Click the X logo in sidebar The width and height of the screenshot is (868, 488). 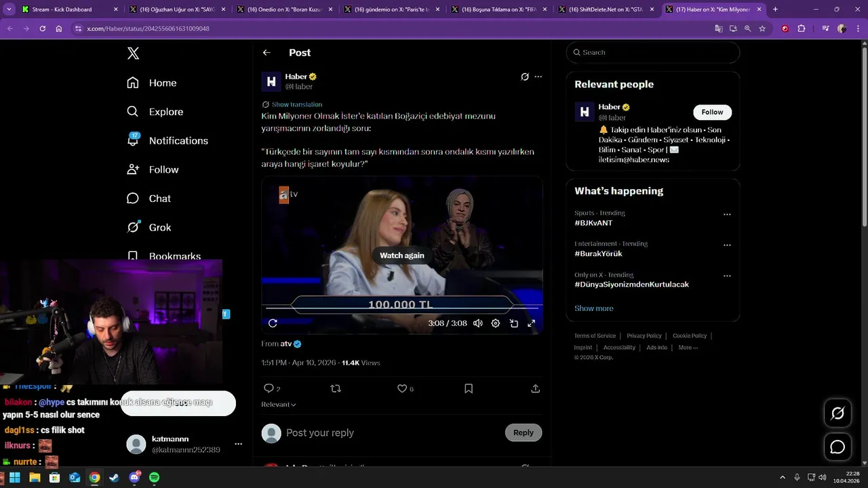coord(133,54)
